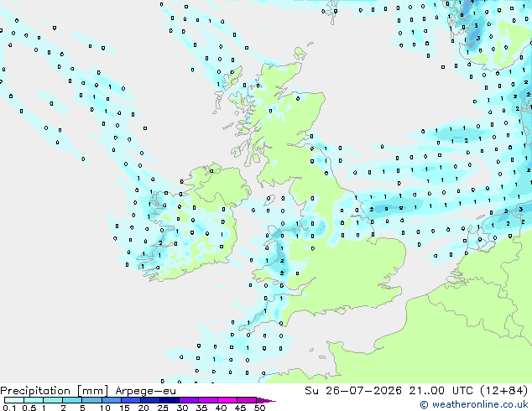
Task: Click the over-50 mm legend arrow tip
Action: [266, 400]
